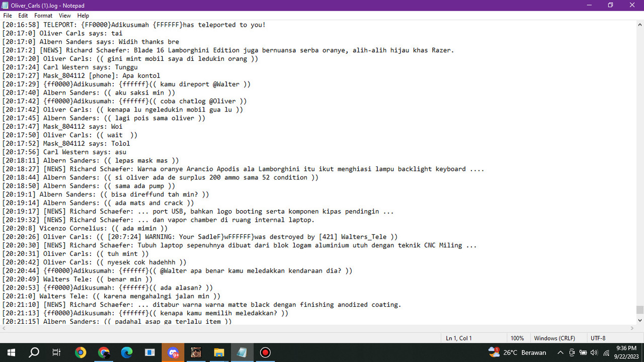Open the second Chrome profile icon in the taskbar
The image size is (644, 362).
pyautogui.click(x=104, y=352)
